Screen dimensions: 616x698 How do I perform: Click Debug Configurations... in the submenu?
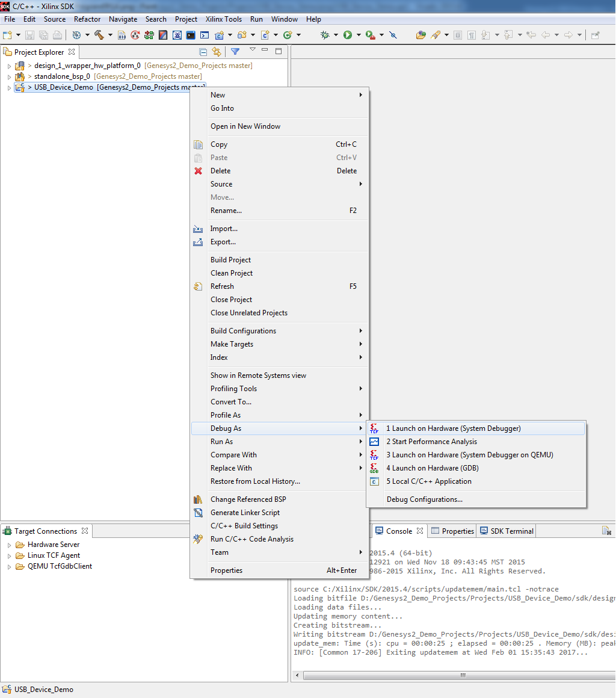pos(476,499)
